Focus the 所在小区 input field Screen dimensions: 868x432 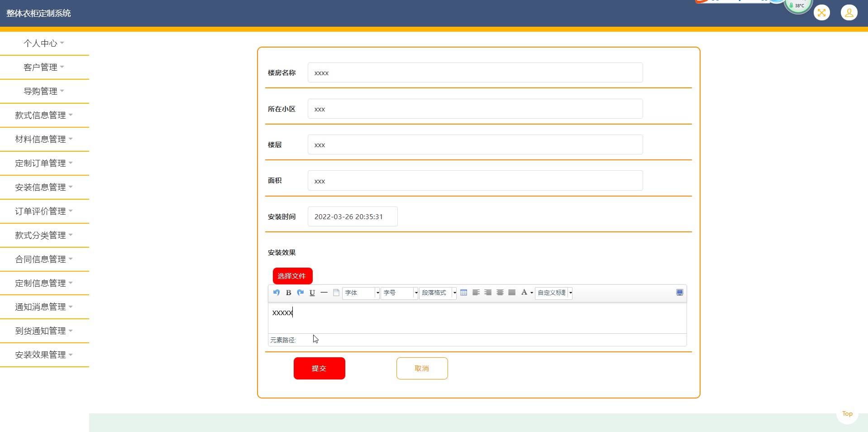[475, 109]
